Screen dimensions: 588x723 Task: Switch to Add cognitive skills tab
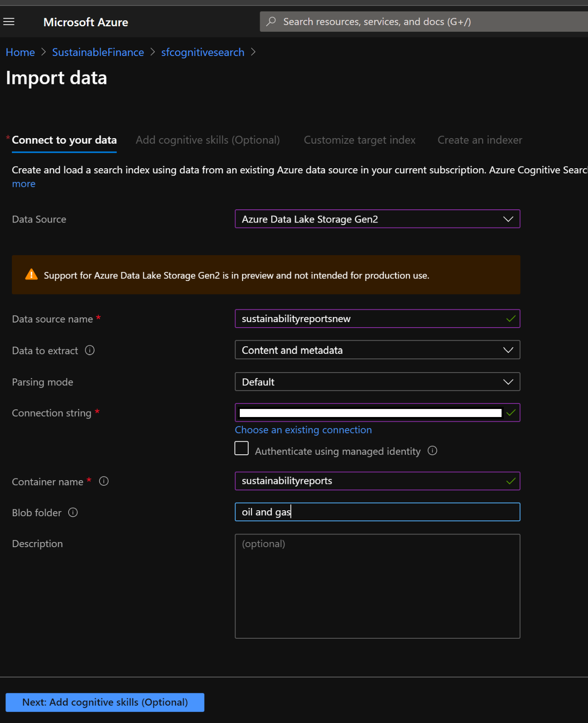(208, 140)
